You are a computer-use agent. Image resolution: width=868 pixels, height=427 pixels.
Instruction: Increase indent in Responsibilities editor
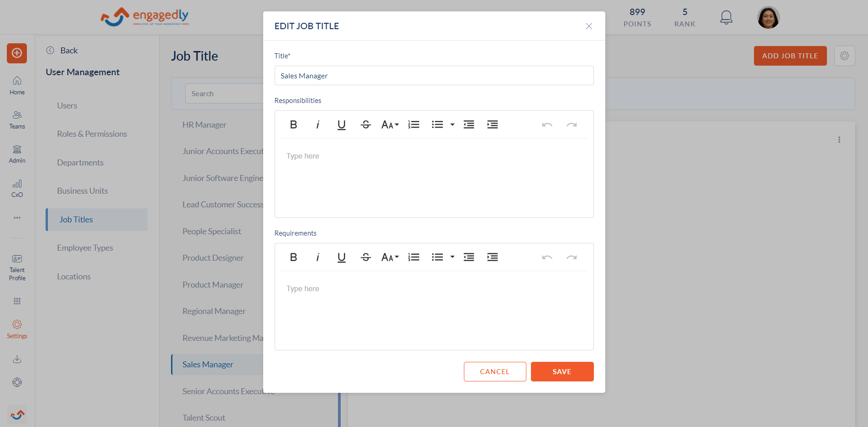click(x=493, y=124)
